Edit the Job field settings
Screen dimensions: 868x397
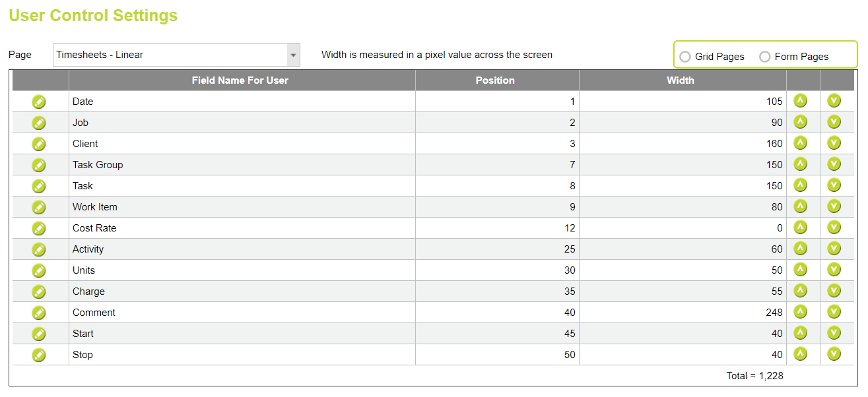(x=39, y=123)
